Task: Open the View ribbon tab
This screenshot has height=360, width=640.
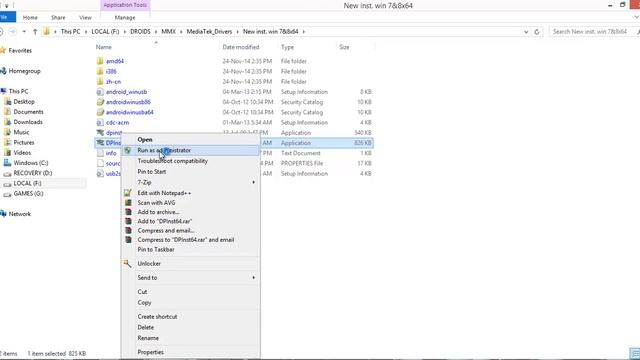Action: (x=85, y=18)
